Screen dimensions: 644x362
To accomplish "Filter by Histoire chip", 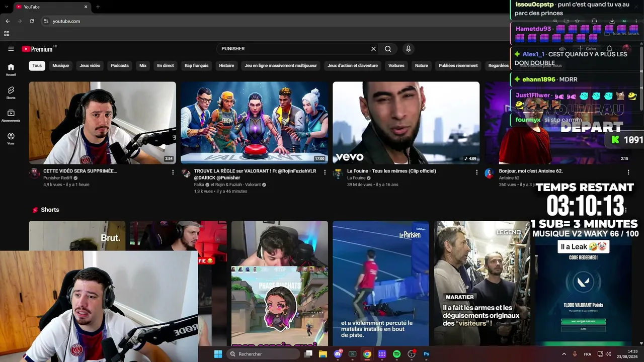I will coord(226,65).
